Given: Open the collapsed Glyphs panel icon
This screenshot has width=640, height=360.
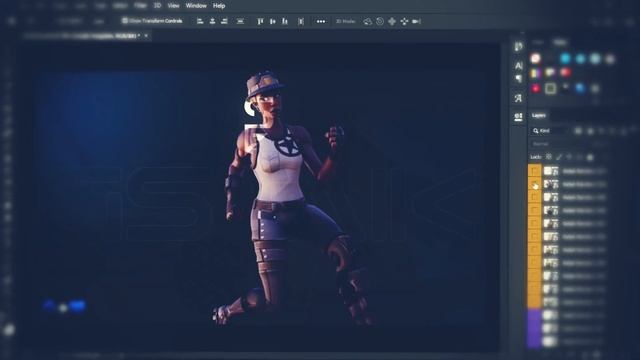Looking at the screenshot, I should [518, 98].
